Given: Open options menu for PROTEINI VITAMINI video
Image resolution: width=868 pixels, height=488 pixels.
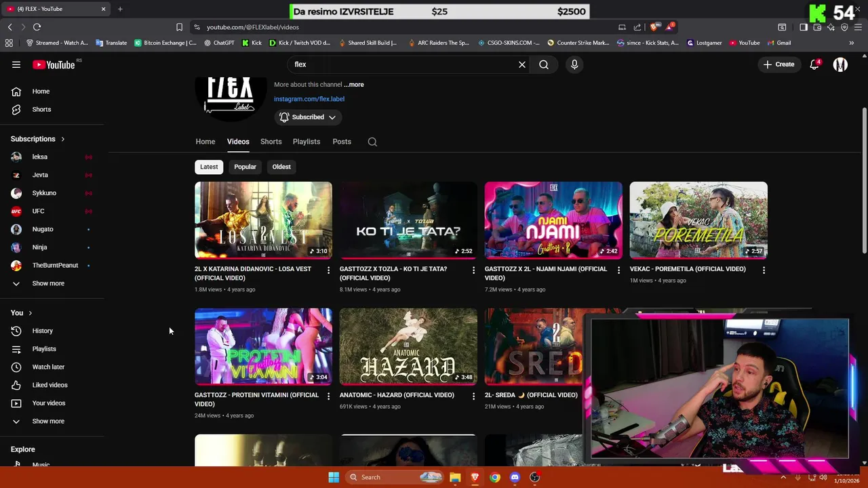Looking at the screenshot, I should pyautogui.click(x=328, y=396).
